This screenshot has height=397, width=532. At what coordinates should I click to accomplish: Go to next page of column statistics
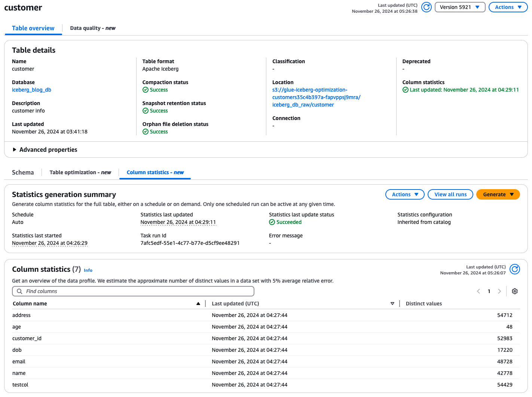pyautogui.click(x=499, y=291)
